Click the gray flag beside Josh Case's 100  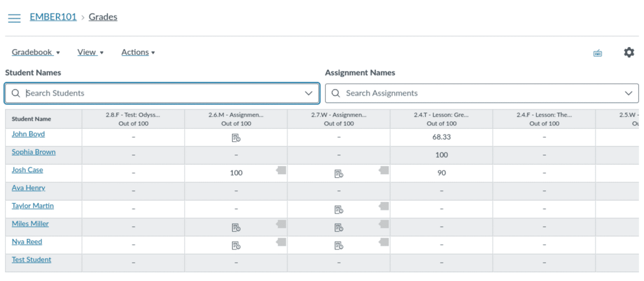(281, 170)
